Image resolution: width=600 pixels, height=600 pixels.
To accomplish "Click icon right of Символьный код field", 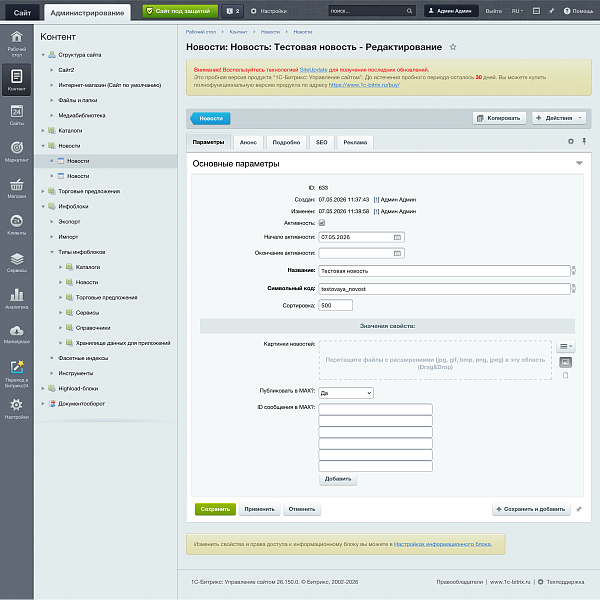I will coord(574,289).
